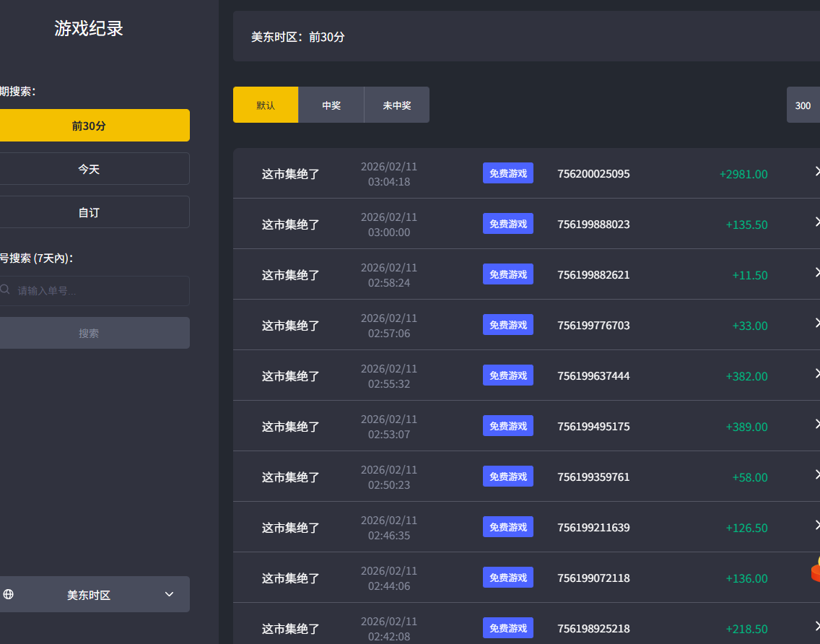The width and height of the screenshot is (820, 644).
Task: Click the globe icon beside 美东时区
Action: (x=9, y=594)
